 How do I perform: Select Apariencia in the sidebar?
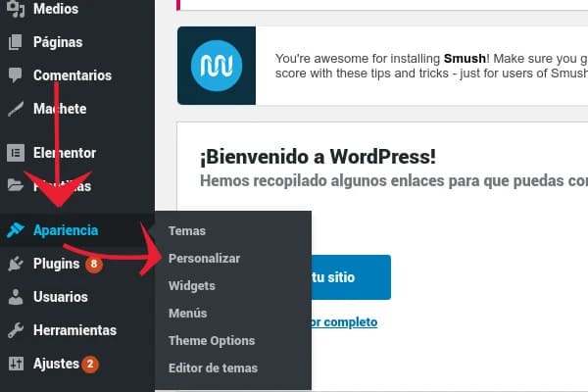(66, 230)
